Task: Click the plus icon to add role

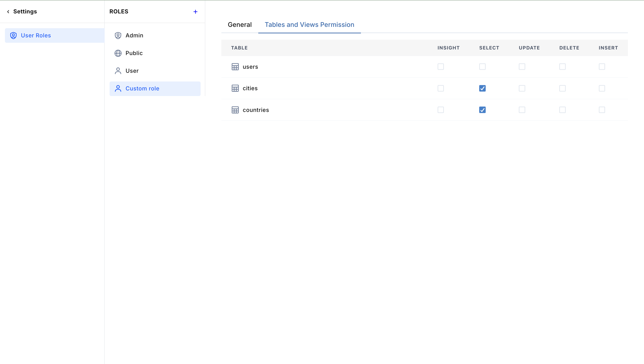Action: [195, 12]
